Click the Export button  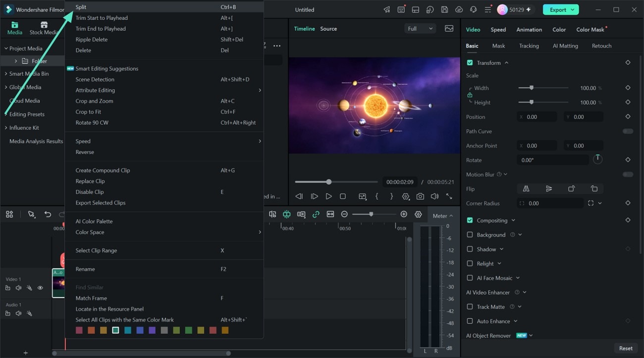(x=560, y=9)
